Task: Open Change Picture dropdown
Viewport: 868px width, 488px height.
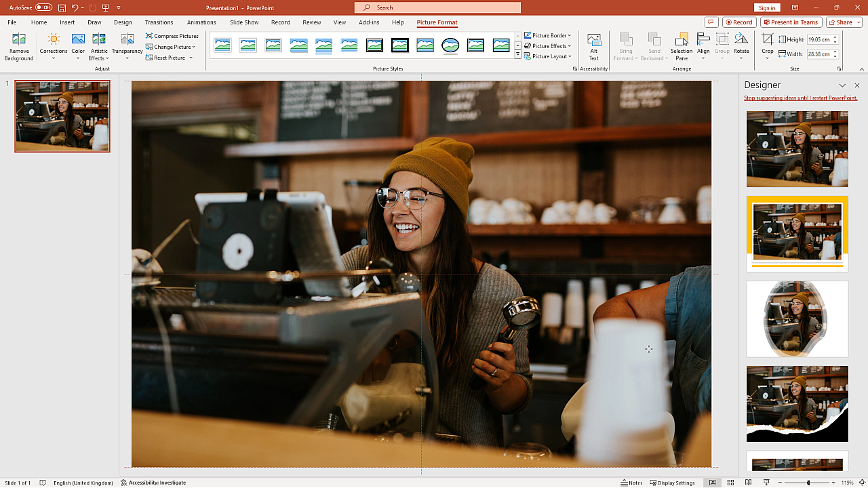Action: pos(171,47)
